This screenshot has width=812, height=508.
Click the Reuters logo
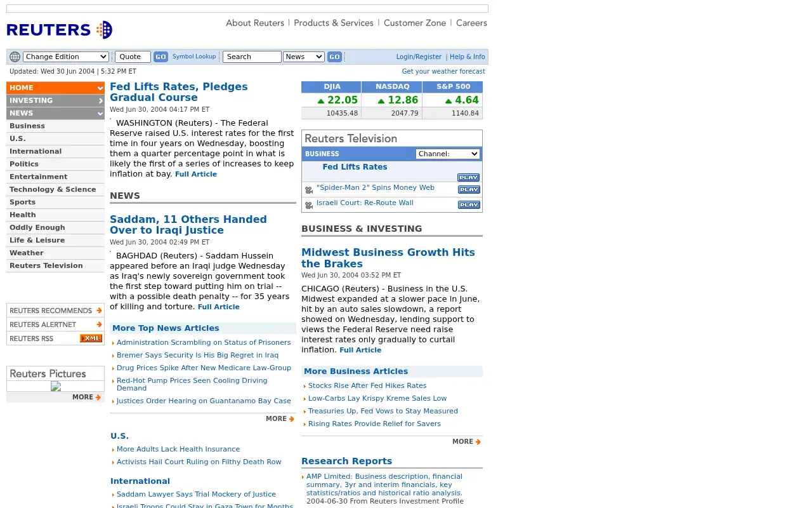click(60, 30)
